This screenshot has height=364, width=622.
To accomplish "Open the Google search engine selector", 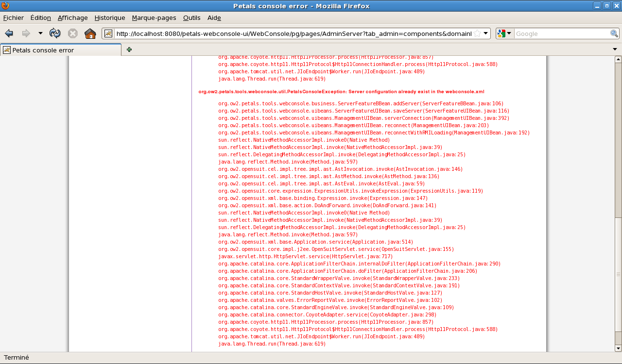I will 504,33.
